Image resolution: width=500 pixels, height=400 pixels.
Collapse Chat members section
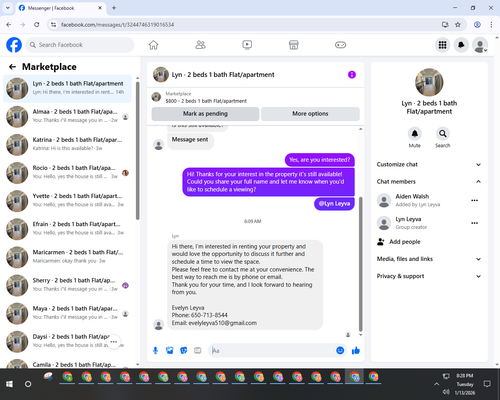(x=429, y=182)
